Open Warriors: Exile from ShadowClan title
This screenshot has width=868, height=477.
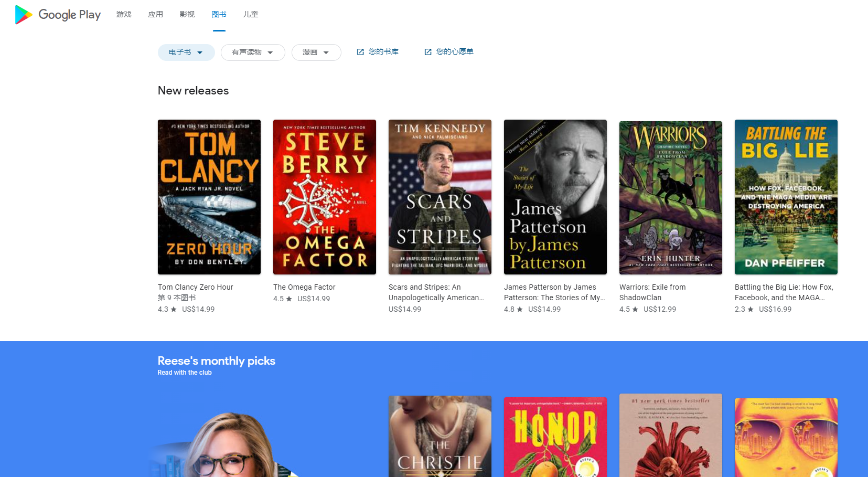click(652, 292)
